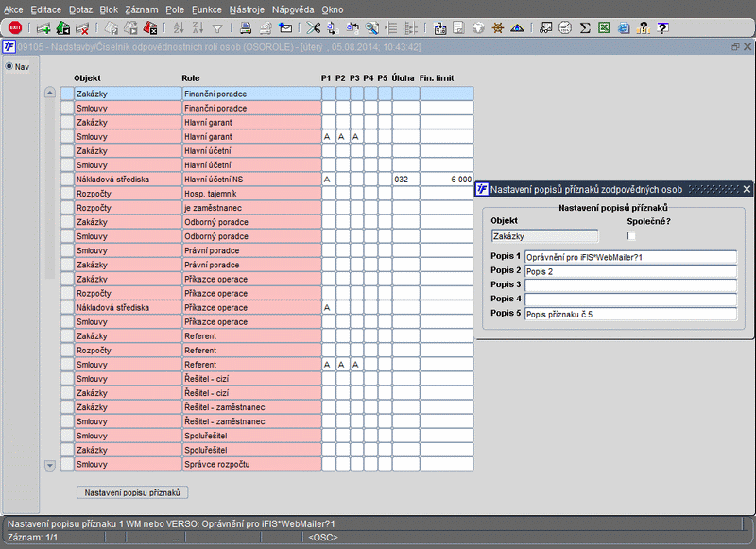Click the Úloha cell containing "032"
The image size is (756, 549).
click(x=405, y=180)
